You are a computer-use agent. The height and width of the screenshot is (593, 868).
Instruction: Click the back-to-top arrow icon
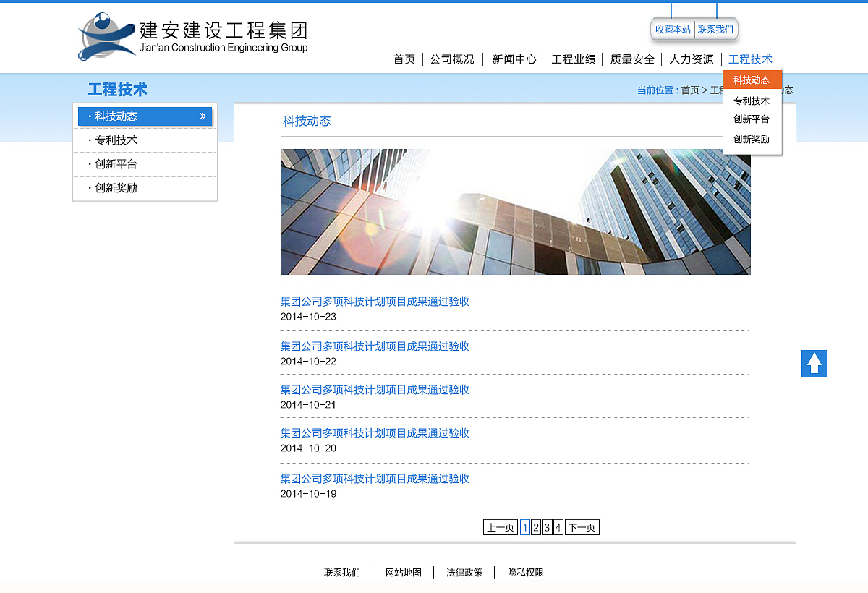click(814, 364)
